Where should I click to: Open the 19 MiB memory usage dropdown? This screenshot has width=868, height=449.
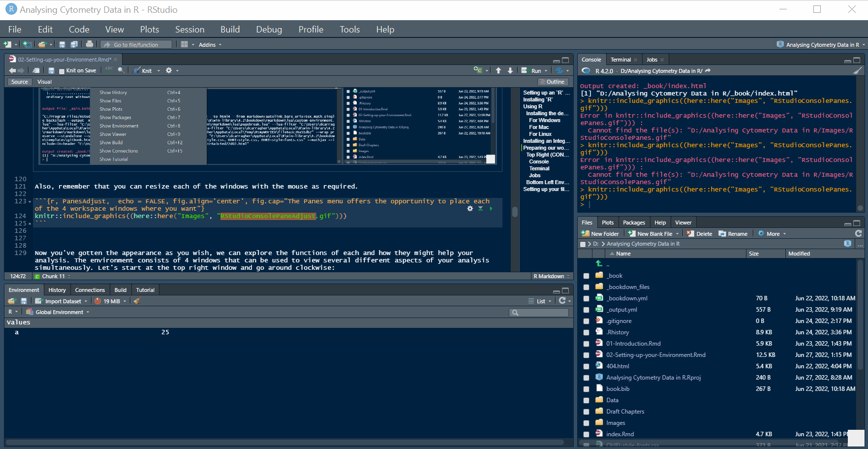coord(110,301)
